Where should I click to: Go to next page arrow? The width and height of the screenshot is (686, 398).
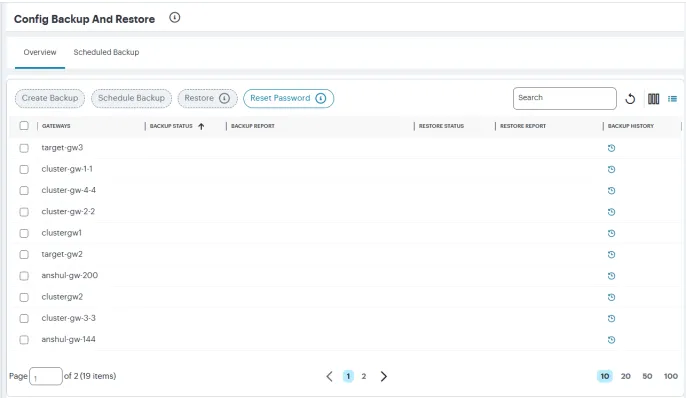(x=384, y=376)
